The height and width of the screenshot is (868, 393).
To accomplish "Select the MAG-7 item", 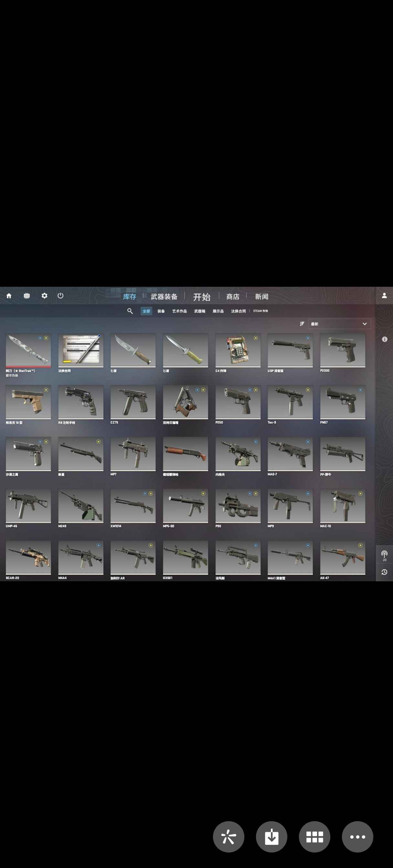I will (290, 457).
